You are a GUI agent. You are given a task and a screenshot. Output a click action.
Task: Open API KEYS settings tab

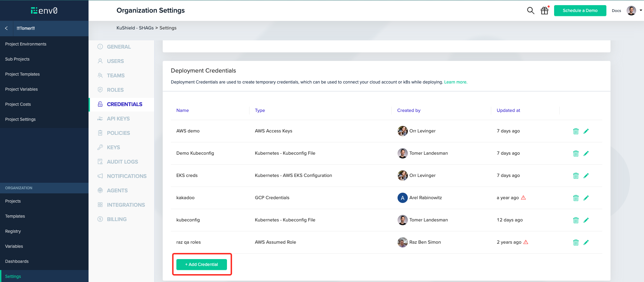click(x=118, y=119)
